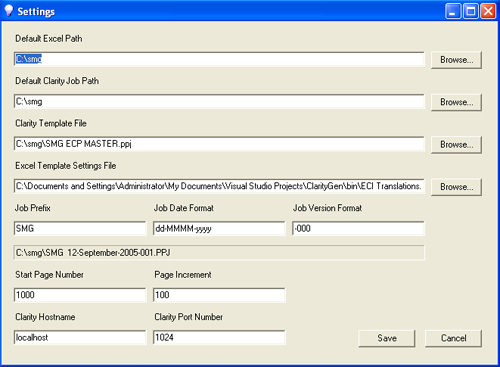Click the Settings window title text

pyautogui.click(x=36, y=12)
